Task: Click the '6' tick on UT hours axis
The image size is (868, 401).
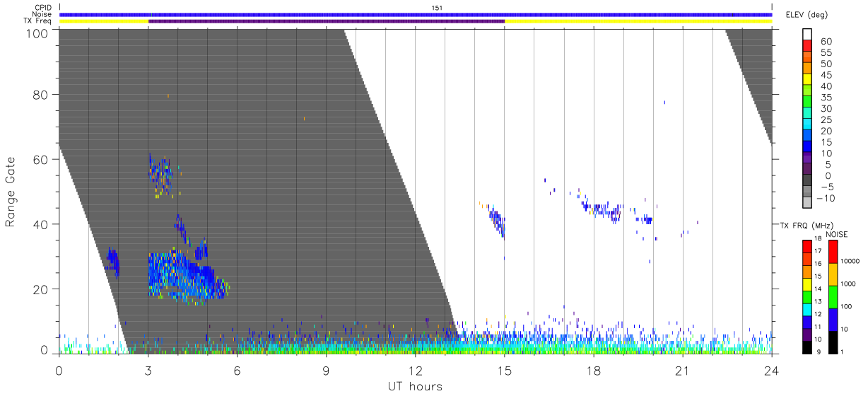Action: [x=237, y=370]
